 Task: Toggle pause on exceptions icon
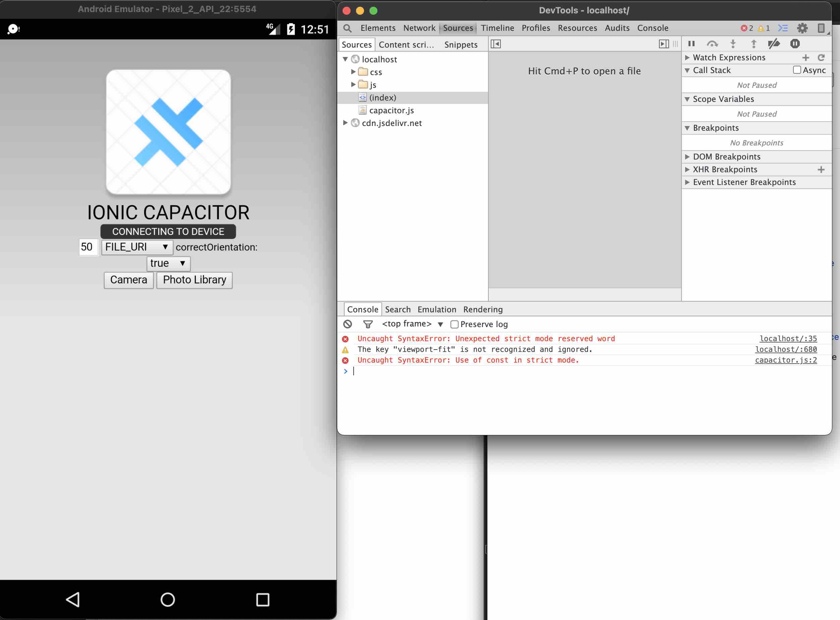tap(795, 44)
